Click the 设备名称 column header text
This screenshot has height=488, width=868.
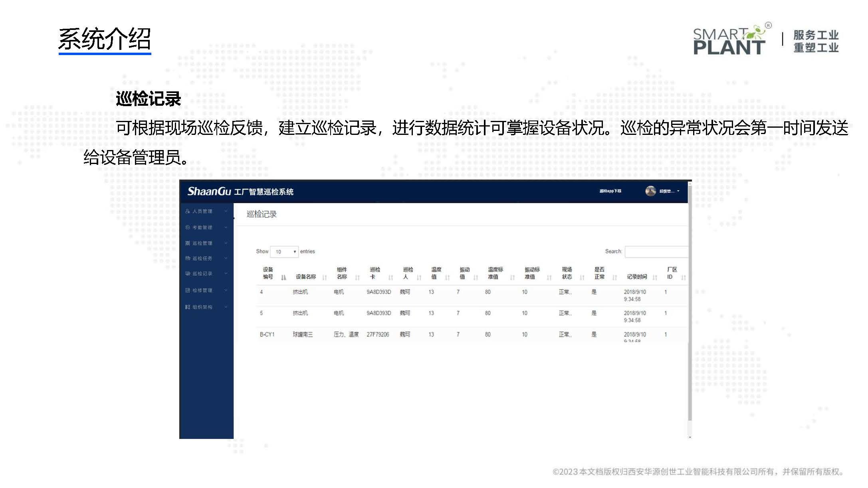click(x=306, y=277)
